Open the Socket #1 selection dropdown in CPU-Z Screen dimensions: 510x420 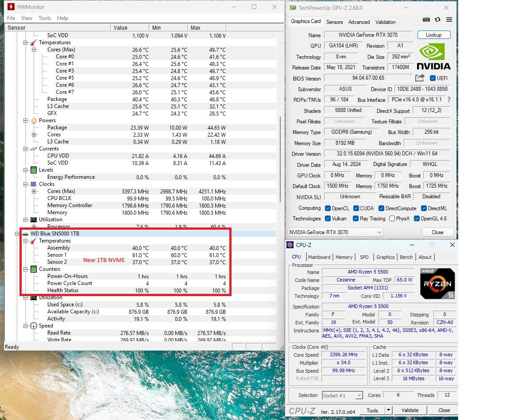click(342, 395)
